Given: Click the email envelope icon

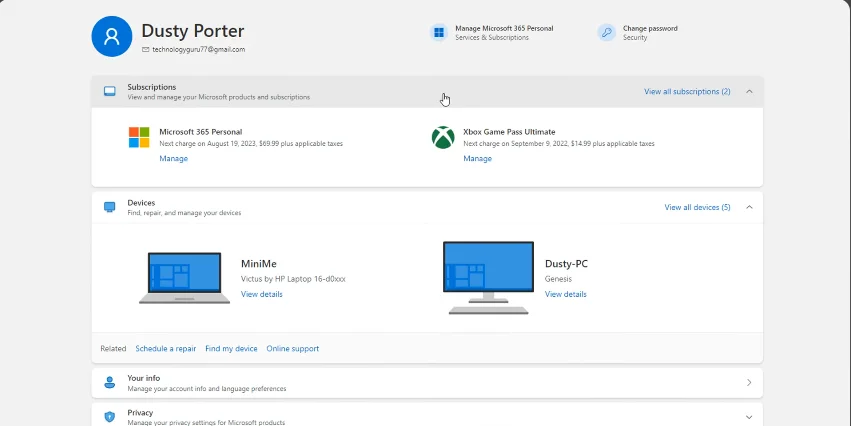Looking at the screenshot, I should (145, 49).
